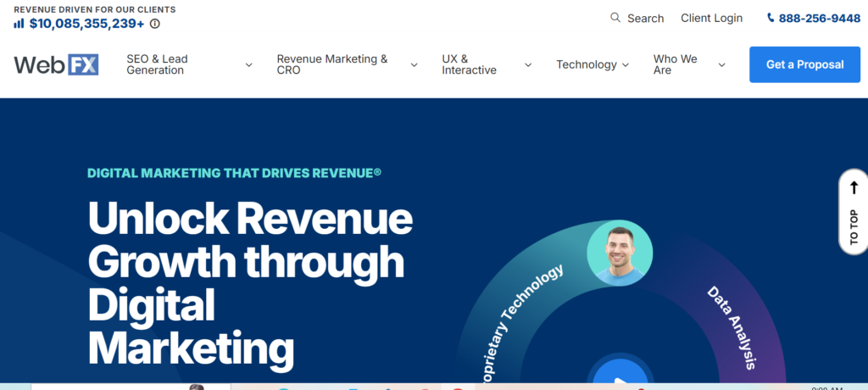
Task: Expand the Technology menu chevron
Action: [626, 64]
